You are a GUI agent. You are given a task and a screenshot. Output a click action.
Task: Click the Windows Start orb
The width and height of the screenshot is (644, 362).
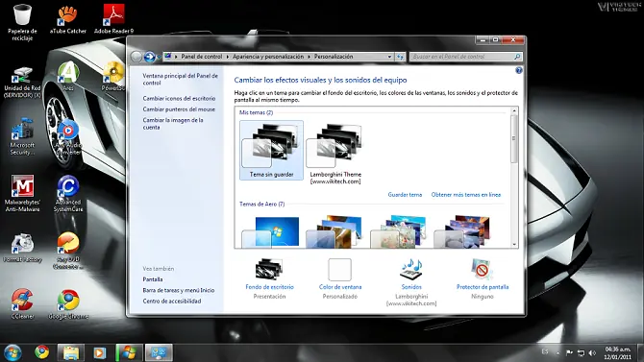12,352
